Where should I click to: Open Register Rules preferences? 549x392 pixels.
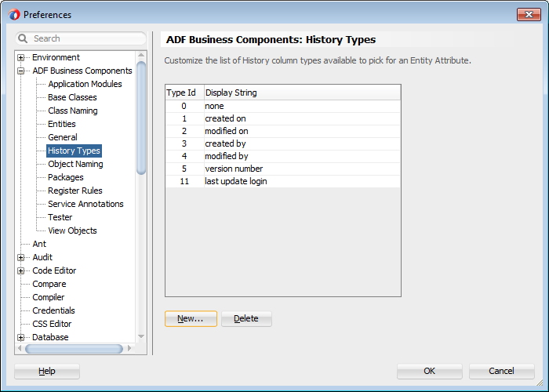(75, 191)
